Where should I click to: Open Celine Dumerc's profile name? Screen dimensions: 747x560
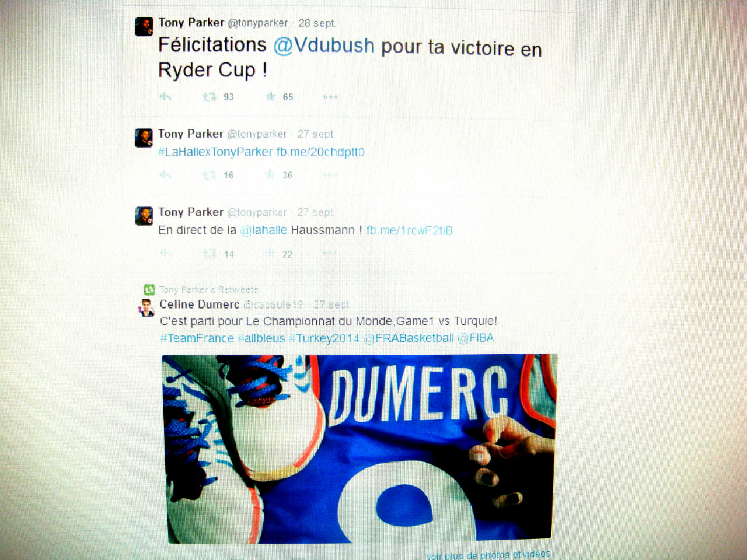(200, 304)
